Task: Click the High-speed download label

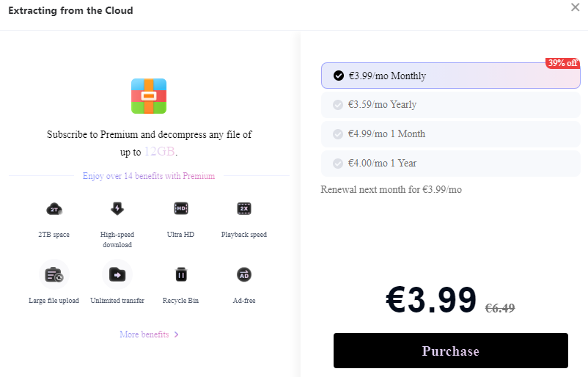Action: coord(117,239)
